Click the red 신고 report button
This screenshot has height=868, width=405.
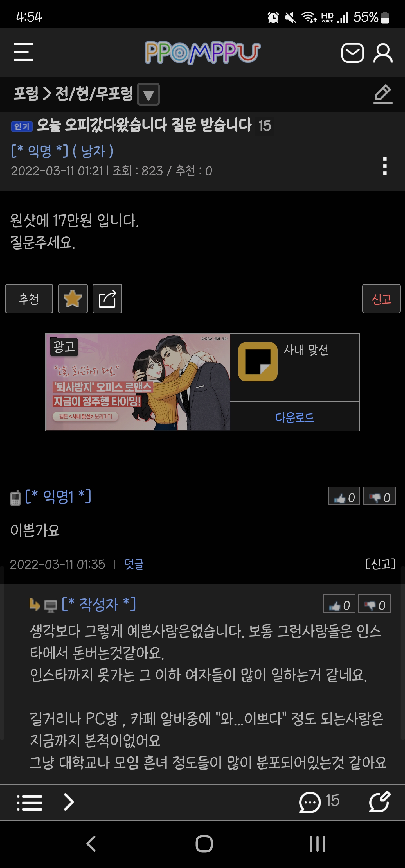coord(381,299)
